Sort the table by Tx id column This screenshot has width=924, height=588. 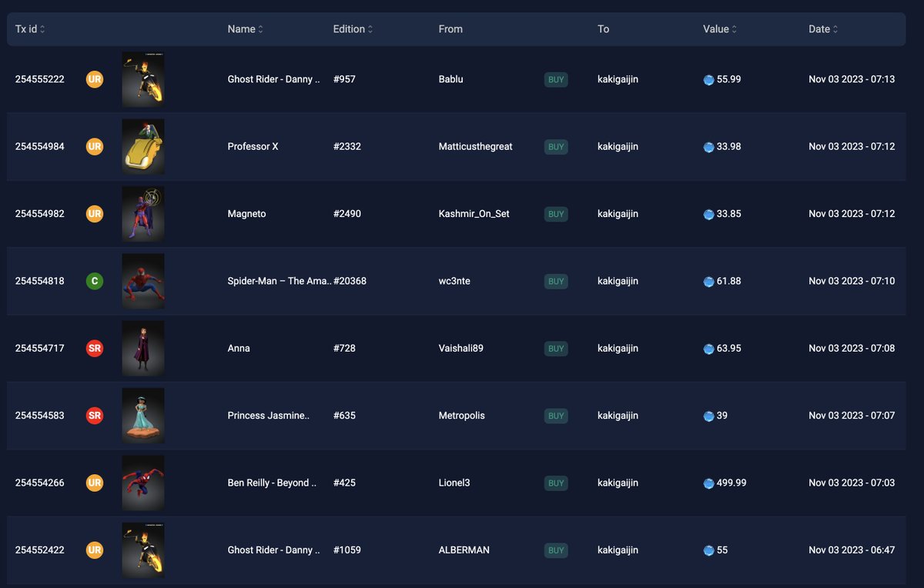pos(30,29)
